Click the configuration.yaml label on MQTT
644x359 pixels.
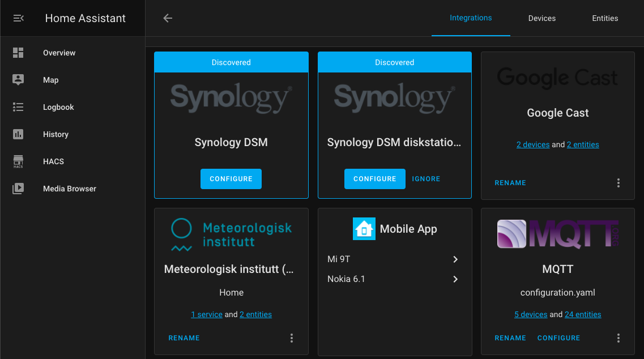coord(558,292)
